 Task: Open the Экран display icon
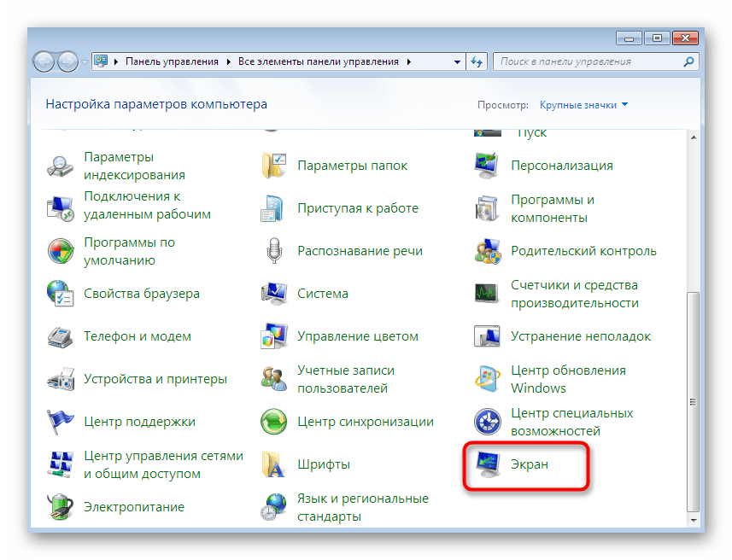(488, 464)
